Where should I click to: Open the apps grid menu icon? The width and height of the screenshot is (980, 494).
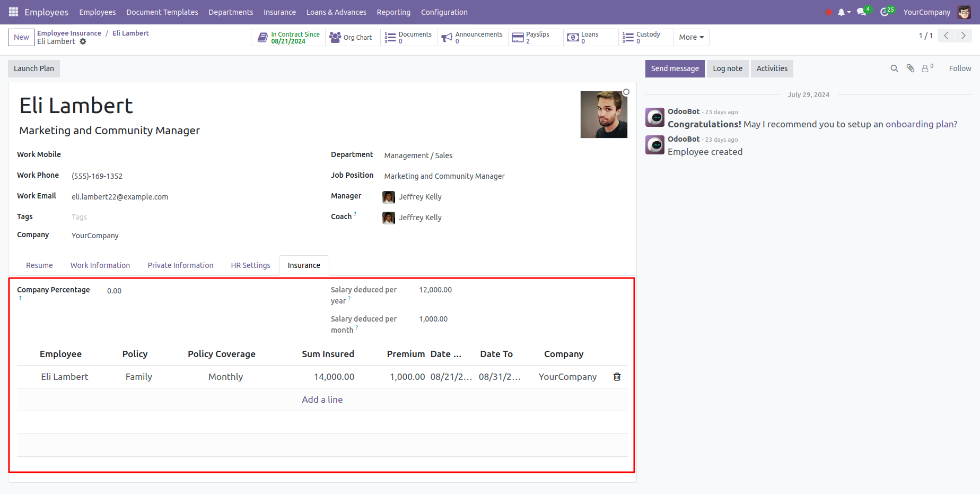[x=13, y=12]
